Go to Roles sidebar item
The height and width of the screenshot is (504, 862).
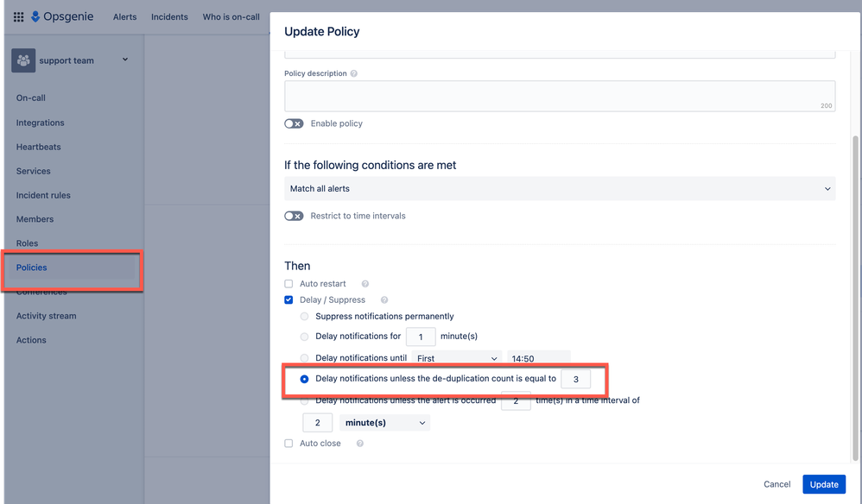click(x=27, y=243)
